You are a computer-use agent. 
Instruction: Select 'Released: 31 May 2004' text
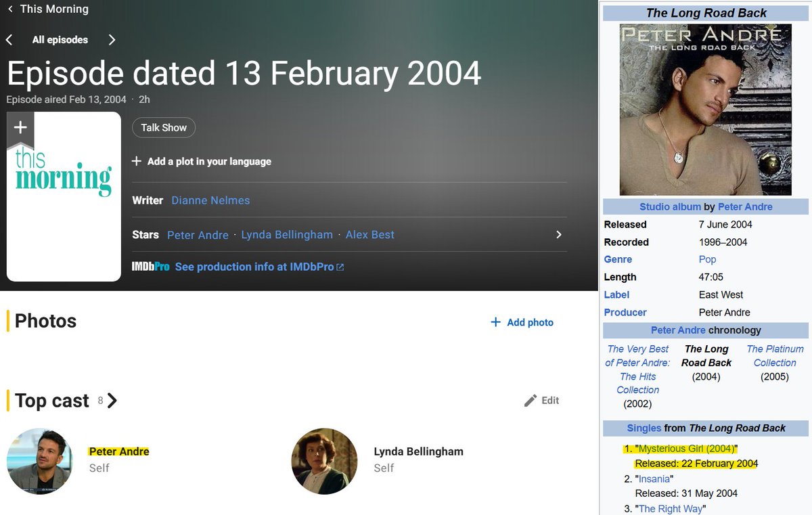coord(686,493)
